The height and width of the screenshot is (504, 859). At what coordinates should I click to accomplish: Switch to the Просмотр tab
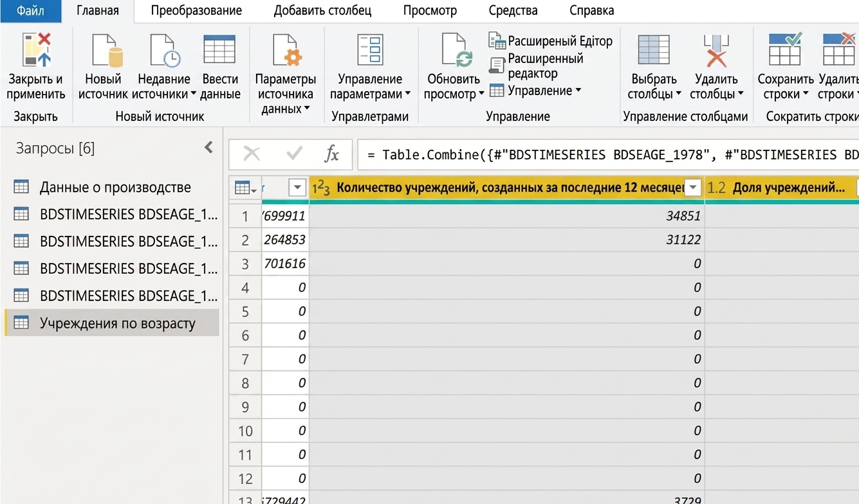click(x=430, y=10)
